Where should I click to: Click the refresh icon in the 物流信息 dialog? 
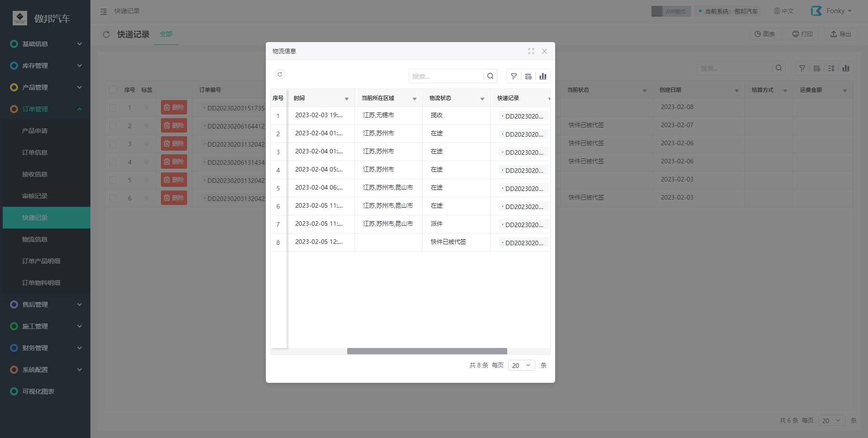(x=280, y=75)
